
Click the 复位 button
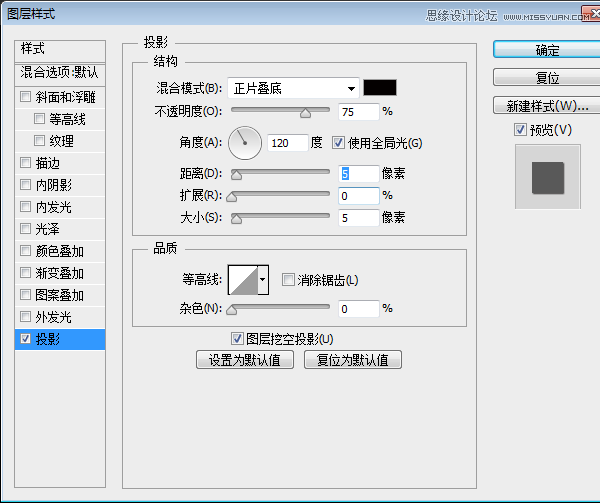click(x=547, y=78)
